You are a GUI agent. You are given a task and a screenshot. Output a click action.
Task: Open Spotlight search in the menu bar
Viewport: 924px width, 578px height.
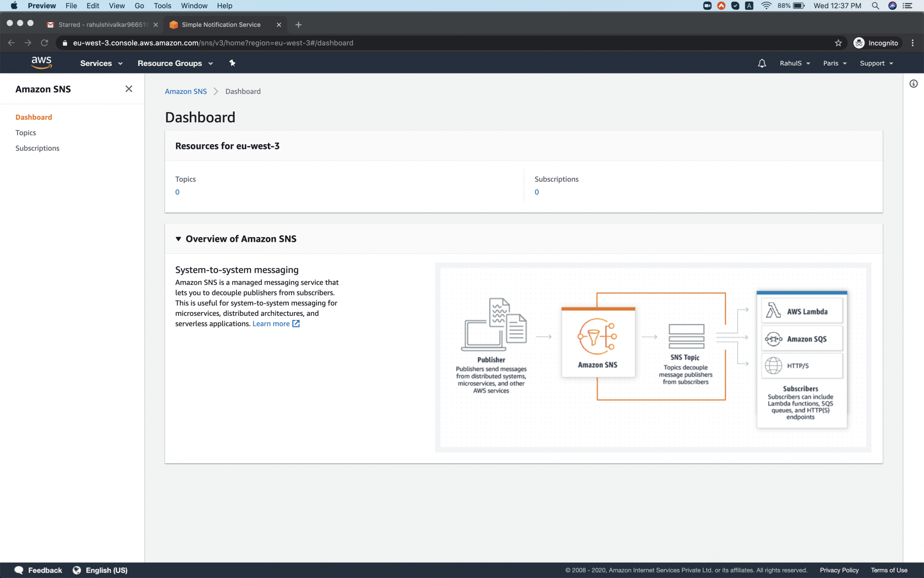pos(875,6)
